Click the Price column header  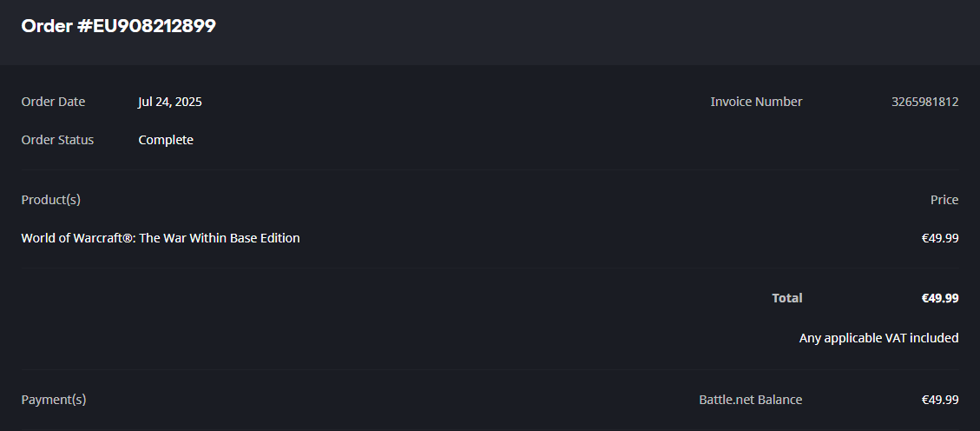pos(944,200)
